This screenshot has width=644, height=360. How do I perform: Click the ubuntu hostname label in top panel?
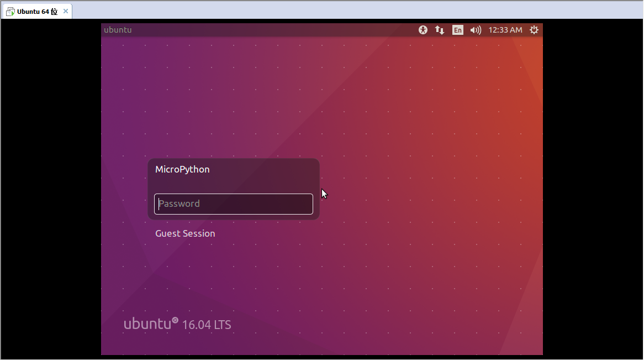tap(118, 30)
